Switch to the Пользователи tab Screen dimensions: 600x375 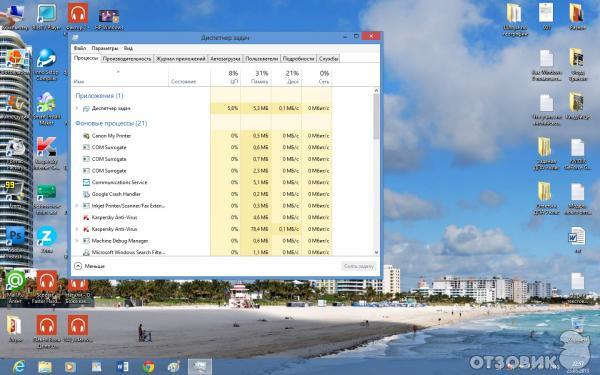click(261, 59)
